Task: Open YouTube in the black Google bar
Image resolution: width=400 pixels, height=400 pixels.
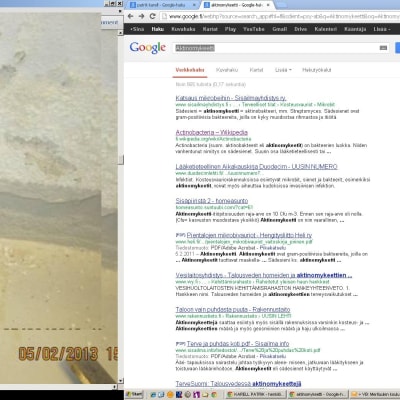Action: point(254,29)
